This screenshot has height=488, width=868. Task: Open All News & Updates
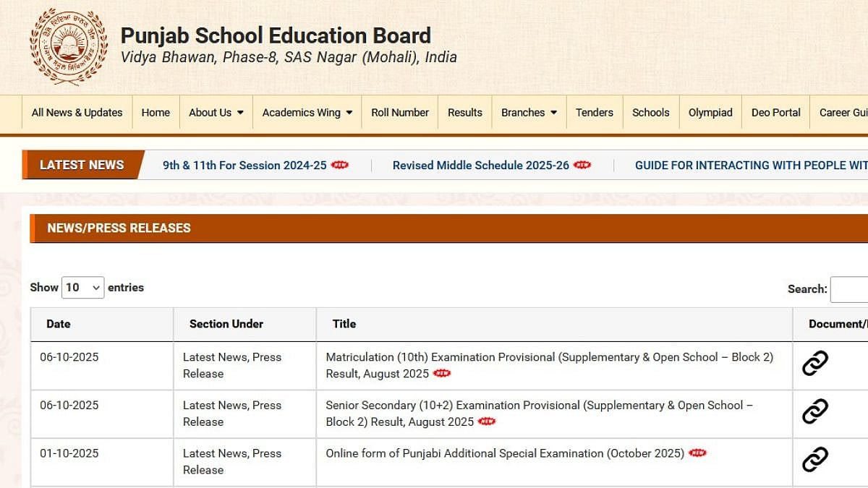pyautogui.click(x=77, y=113)
